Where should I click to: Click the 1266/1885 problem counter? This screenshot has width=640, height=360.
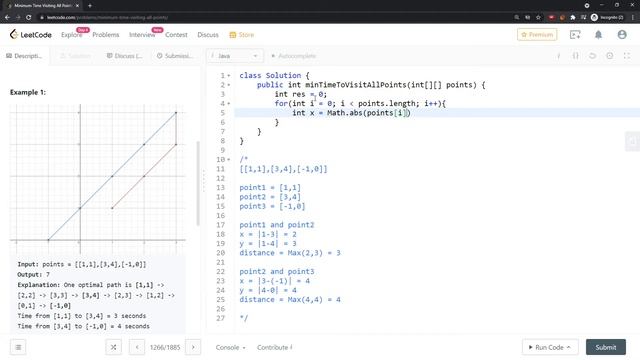pos(165,347)
